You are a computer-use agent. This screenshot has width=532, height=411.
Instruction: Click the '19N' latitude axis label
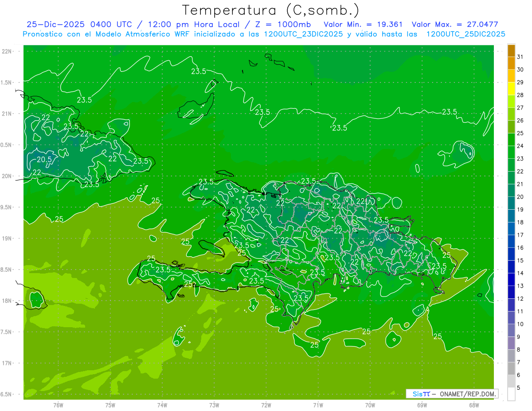point(6,239)
